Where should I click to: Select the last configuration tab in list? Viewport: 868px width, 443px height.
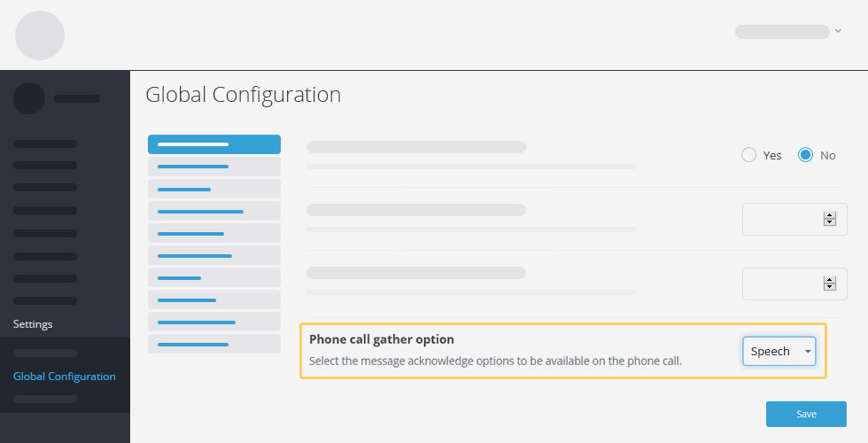pyautogui.click(x=214, y=344)
